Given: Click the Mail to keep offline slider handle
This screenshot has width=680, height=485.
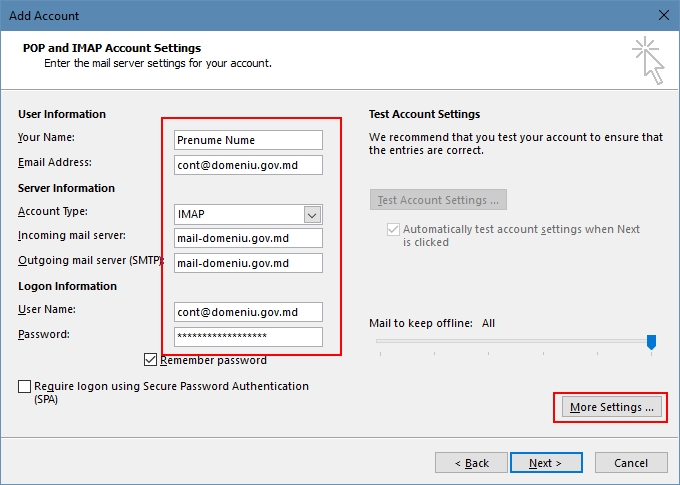Looking at the screenshot, I should (651, 342).
